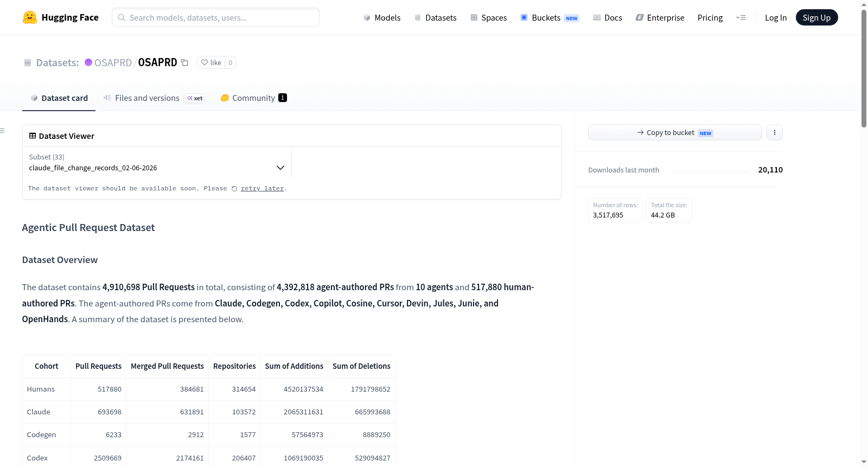Click the retry refresh icon
Image resolution: width=868 pixels, height=467 pixels.
(234, 189)
